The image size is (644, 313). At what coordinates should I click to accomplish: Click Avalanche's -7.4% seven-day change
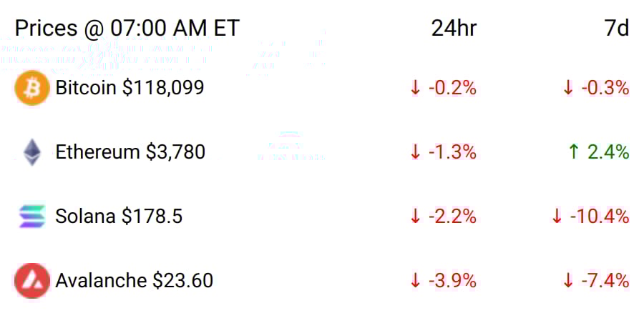605,281
